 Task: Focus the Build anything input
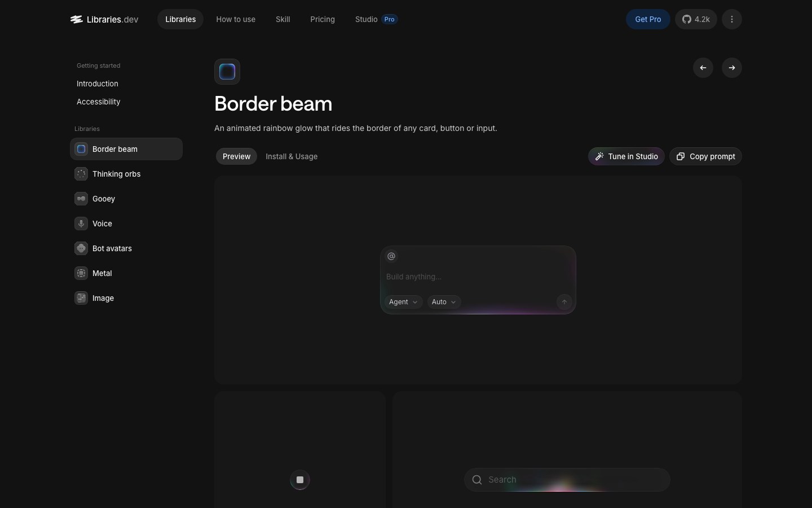tap(478, 277)
